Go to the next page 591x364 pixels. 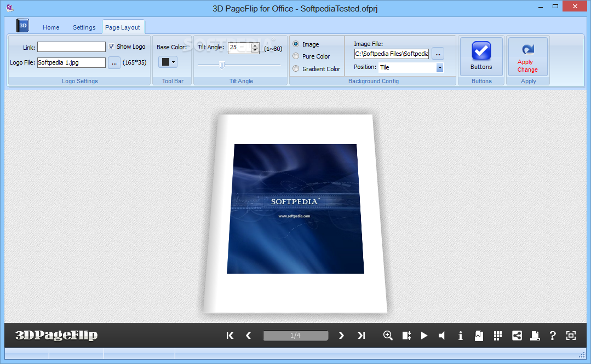(341, 336)
